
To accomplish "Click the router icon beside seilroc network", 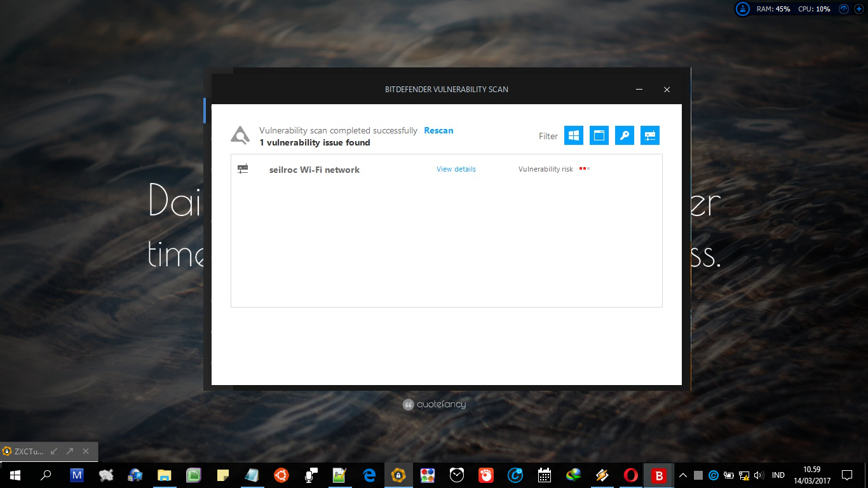I will coord(243,169).
